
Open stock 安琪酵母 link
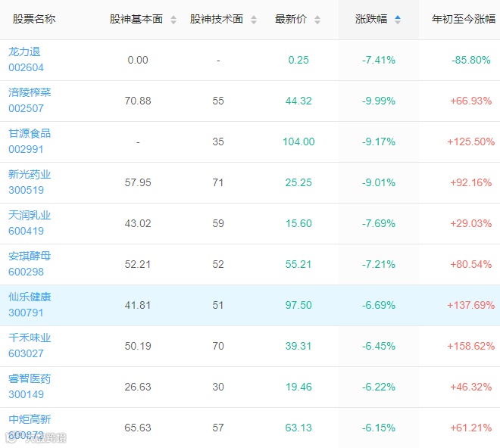tap(30, 256)
